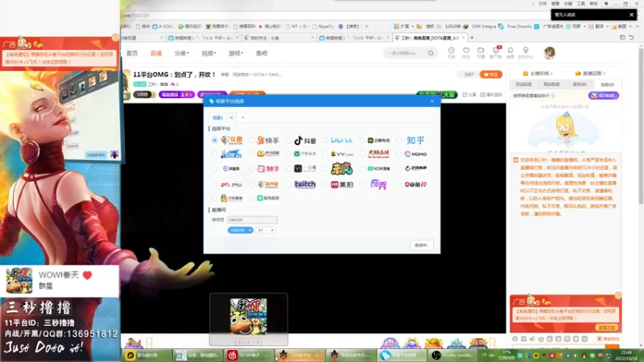The width and height of the screenshot is (644, 362).
Task: Close the left advertisement banner
Action: [115, 38]
